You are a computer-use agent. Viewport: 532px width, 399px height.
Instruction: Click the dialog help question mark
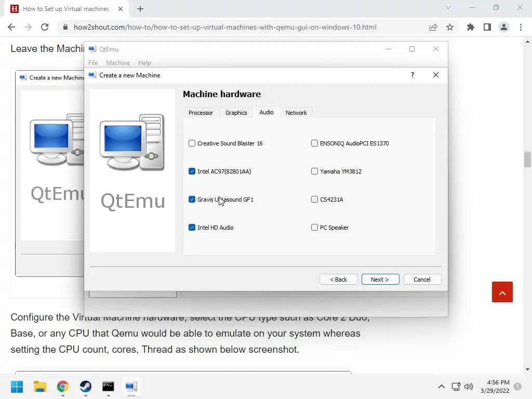point(413,75)
